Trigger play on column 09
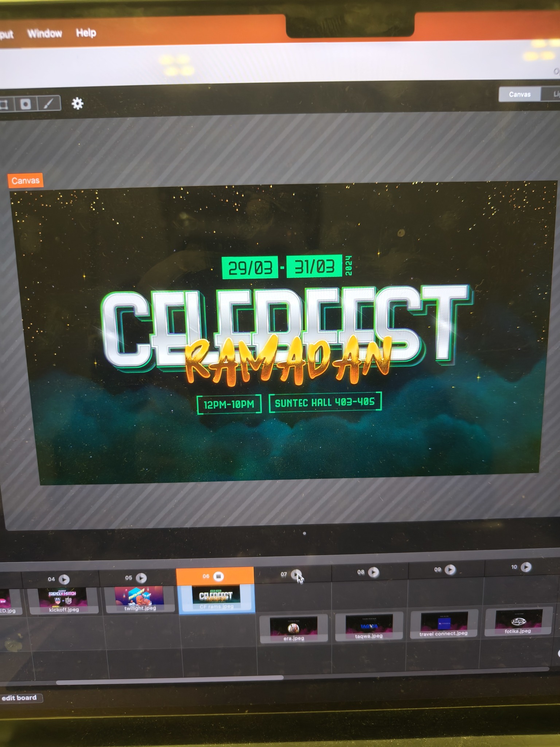Image resolution: width=560 pixels, height=747 pixels. tap(450, 569)
